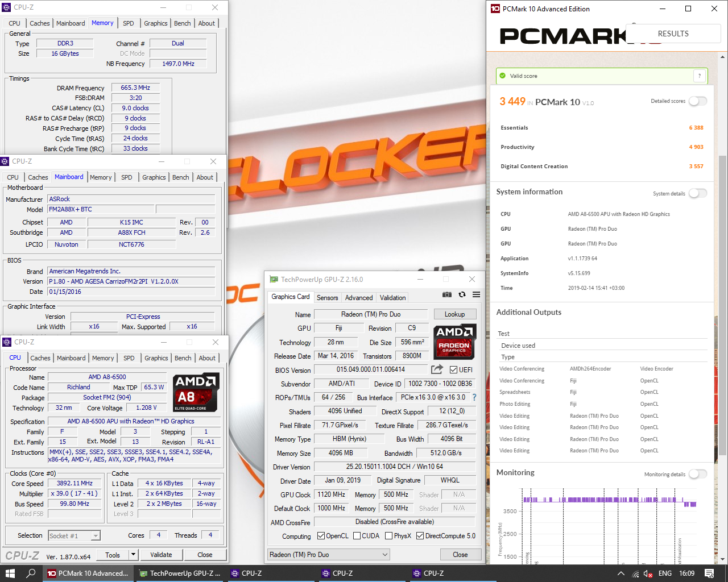Click the GPU-Z refresh icon
The image size is (728, 582).
pyautogui.click(x=462, y=294)
